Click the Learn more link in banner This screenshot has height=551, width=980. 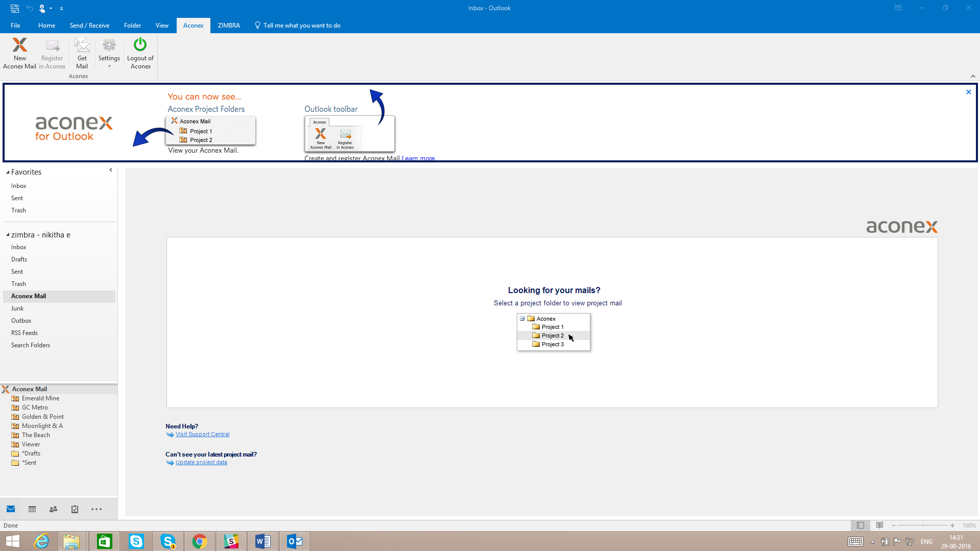418,158
